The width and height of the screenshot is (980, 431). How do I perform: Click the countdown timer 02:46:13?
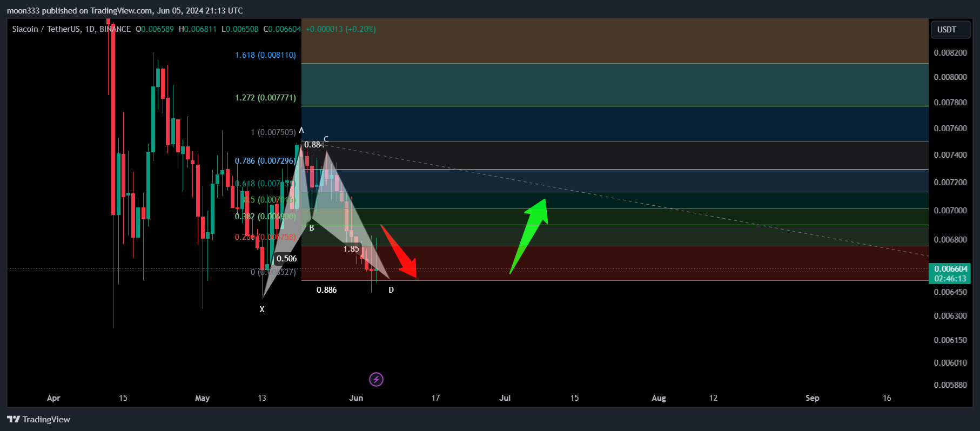point(950,279)
